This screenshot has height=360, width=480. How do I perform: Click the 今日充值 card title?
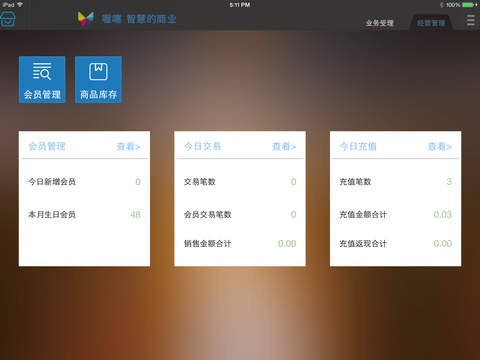pyautogui.click(x=358, y=146)
